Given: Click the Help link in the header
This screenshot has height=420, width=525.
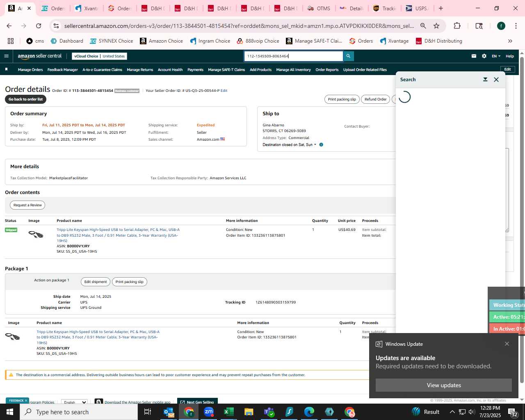Looking at the screenshot, I should tap(510, 56).
